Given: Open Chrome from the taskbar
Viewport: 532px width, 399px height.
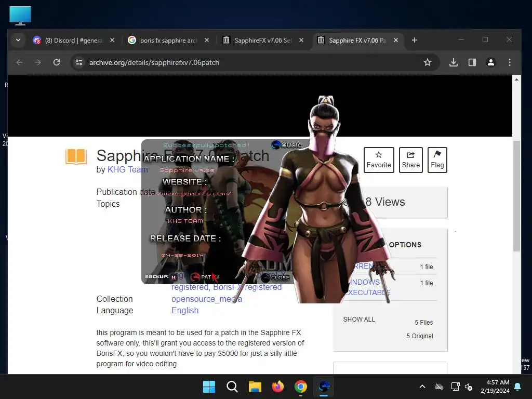Looking at the screenshot, I should click(x=301, y=387).
